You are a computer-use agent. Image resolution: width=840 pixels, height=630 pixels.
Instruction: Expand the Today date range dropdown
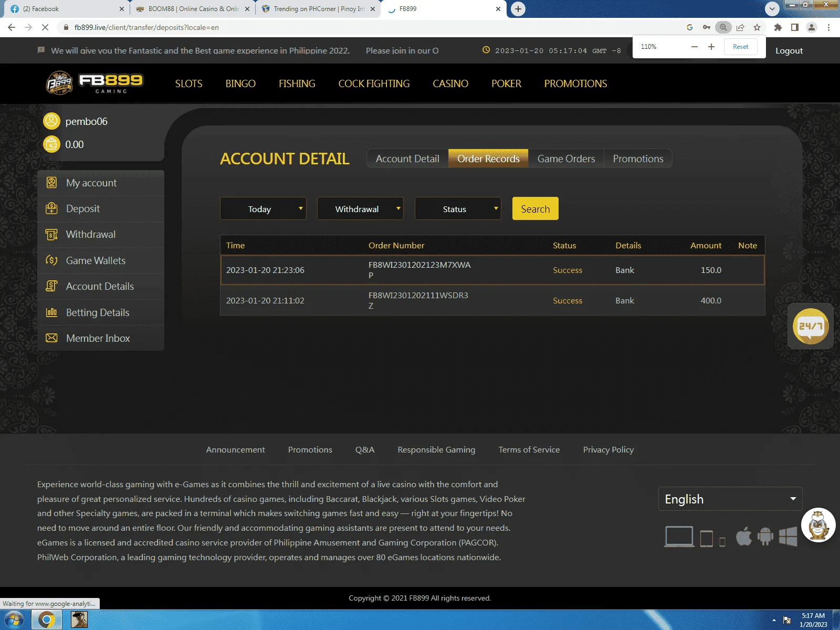tap(263, 208)
